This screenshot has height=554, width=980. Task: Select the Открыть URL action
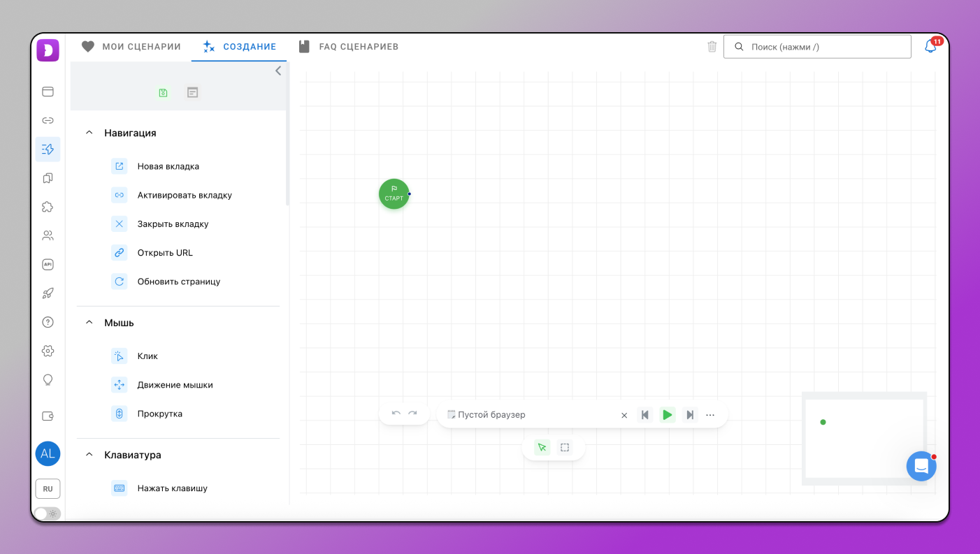[x=165, y=253]
